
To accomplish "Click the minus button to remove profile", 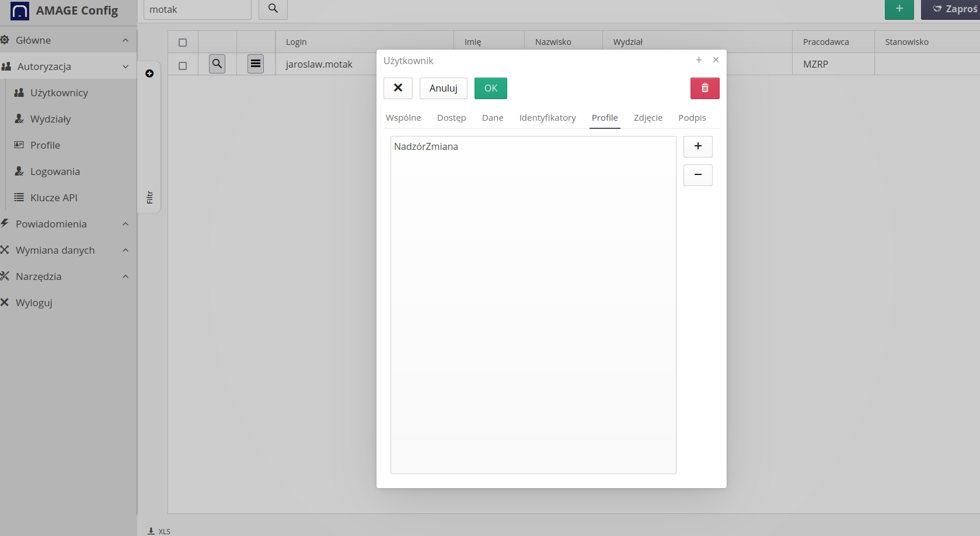I will 697,175.
